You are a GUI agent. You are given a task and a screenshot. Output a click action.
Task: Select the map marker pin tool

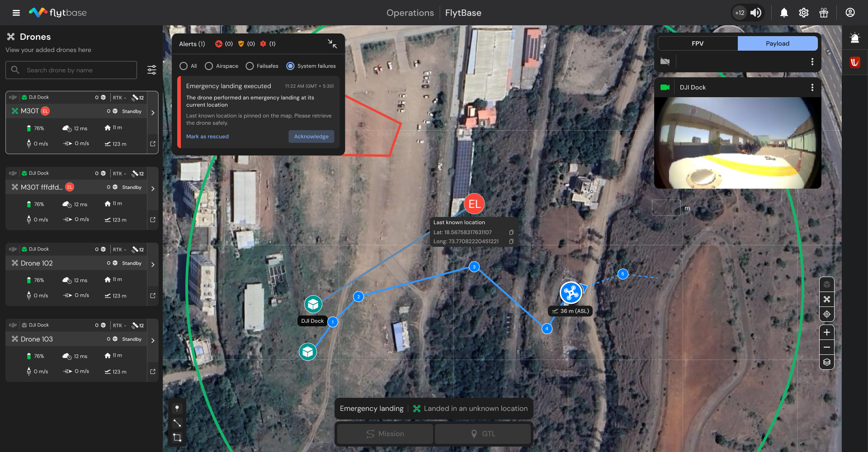click(177, 409)
